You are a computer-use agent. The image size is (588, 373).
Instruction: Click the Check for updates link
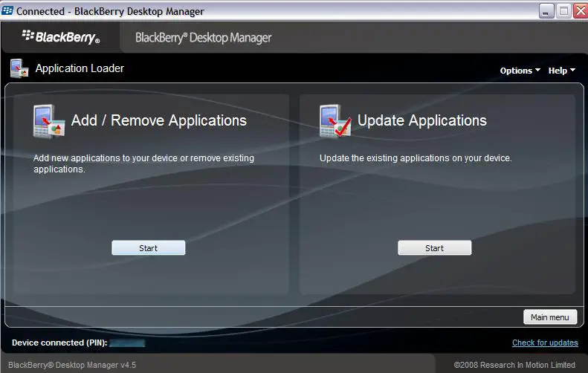coord(545,343)
